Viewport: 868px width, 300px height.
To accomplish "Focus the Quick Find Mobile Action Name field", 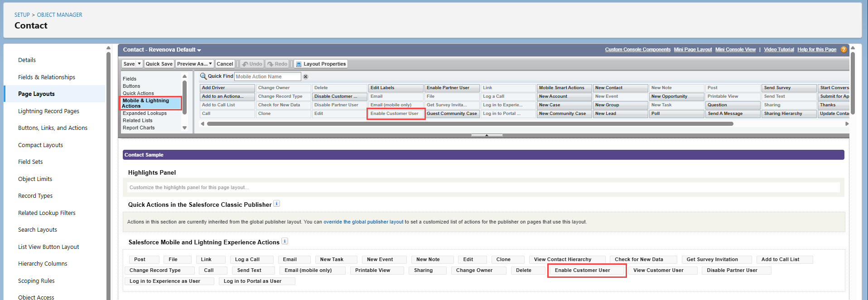I will click(x=267, y=76).
